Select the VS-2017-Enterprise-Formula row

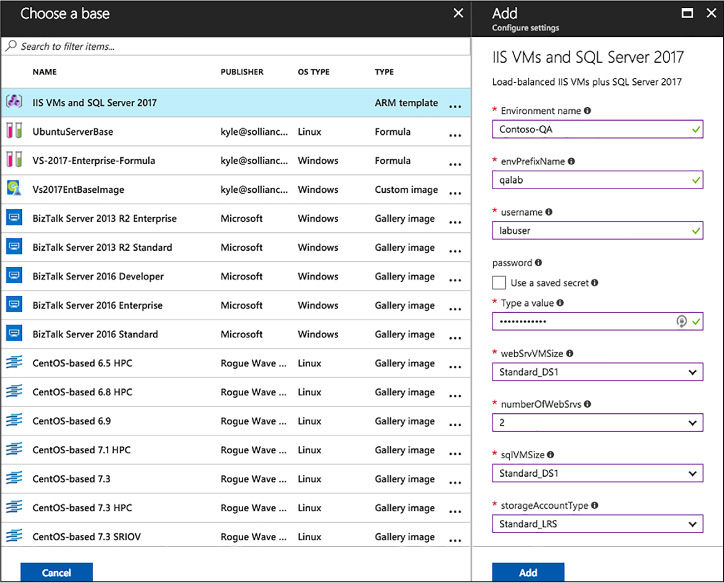pos(236,160)
